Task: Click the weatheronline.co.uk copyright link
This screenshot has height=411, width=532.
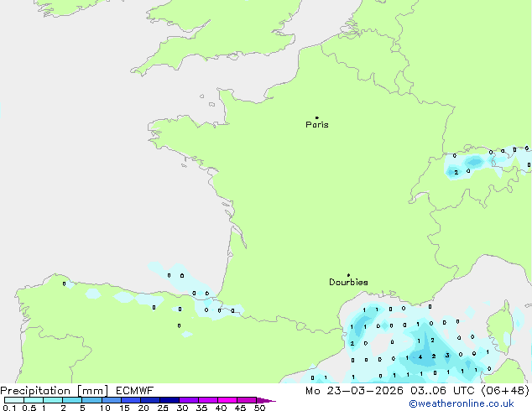Action: click(x=462, y=403)
